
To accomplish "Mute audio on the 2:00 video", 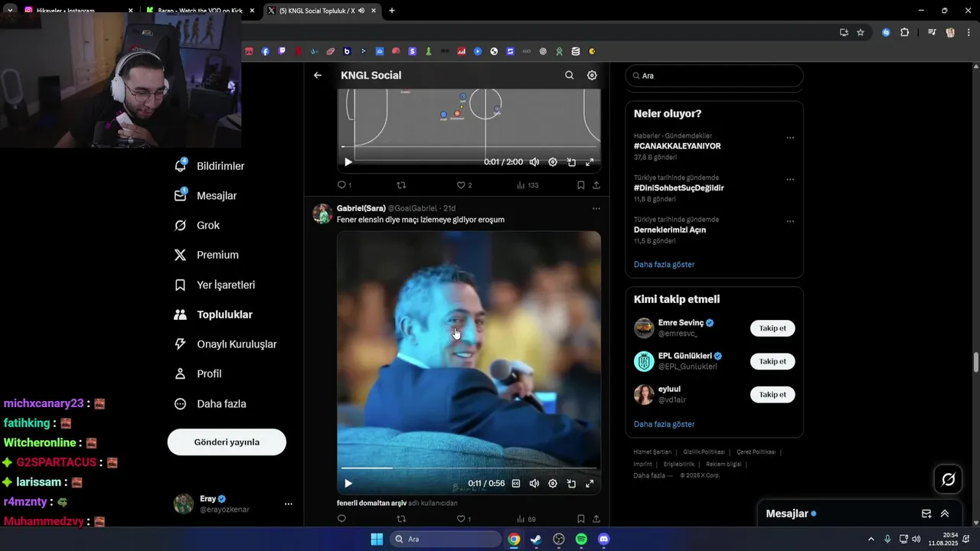I will (534, 162).
